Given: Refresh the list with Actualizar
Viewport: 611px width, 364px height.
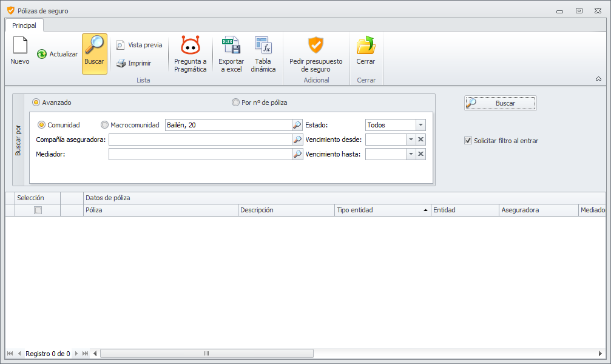Looking at the screenshot, I should coord(57,54).
